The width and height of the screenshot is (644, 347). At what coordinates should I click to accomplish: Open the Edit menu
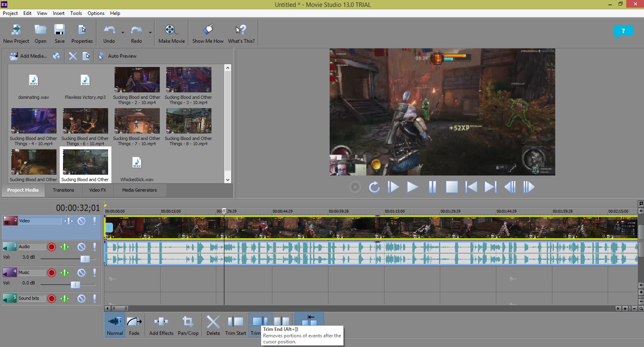27,13
